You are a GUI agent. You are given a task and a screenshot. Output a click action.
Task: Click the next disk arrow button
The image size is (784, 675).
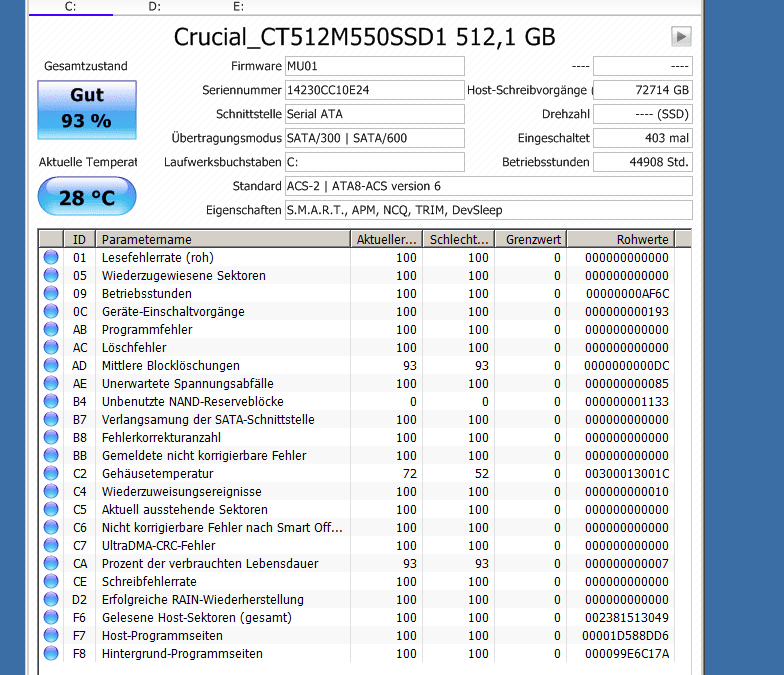tap(681, 36)
